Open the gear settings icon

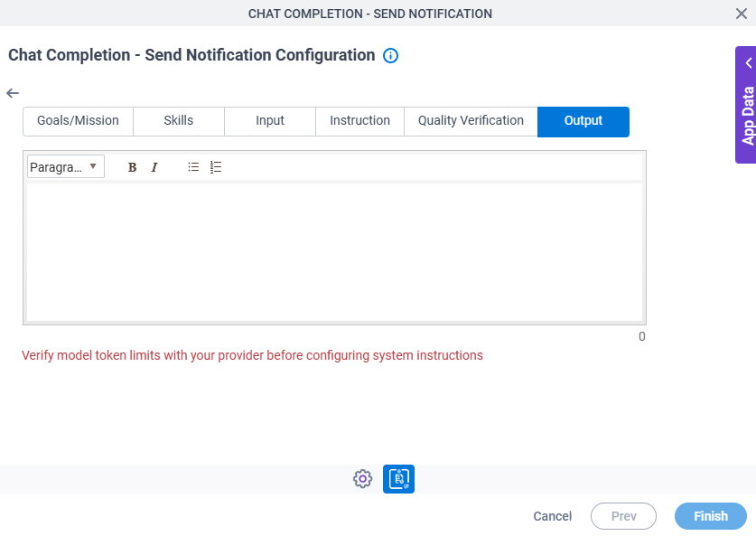tap(362, 479)
